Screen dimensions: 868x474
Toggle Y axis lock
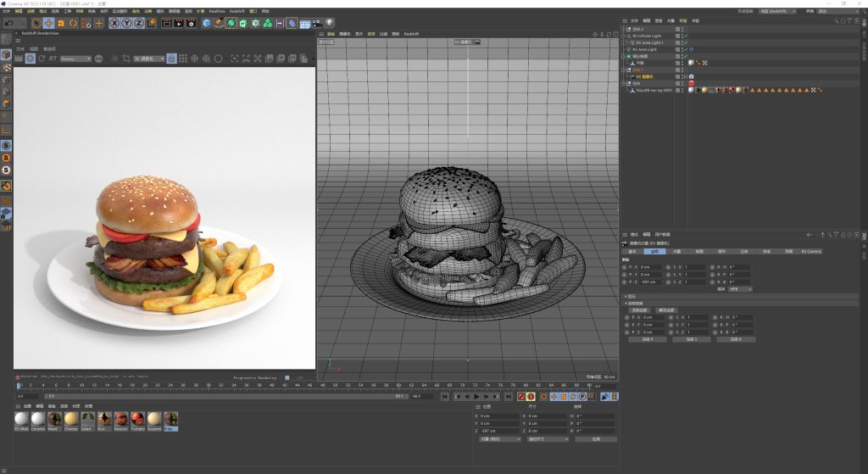coord(126,23)
